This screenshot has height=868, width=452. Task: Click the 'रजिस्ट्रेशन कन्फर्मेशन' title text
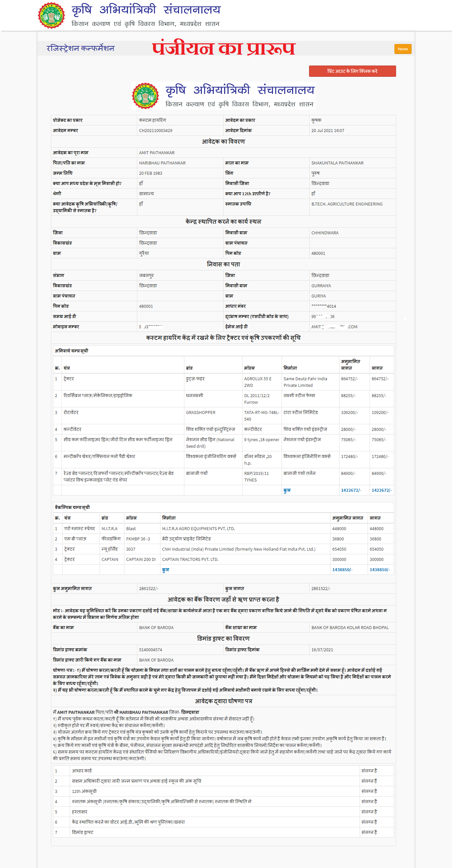[80, 49]
